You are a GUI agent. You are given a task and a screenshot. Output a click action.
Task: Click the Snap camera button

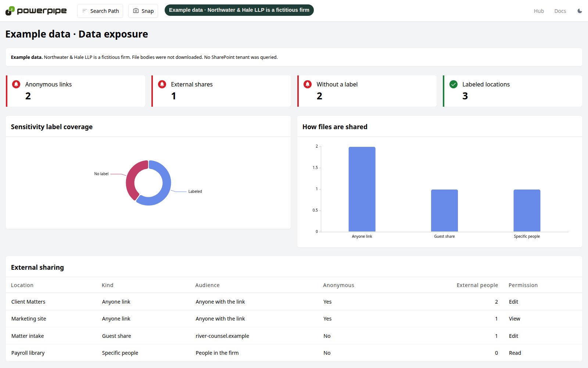[143, 11]
